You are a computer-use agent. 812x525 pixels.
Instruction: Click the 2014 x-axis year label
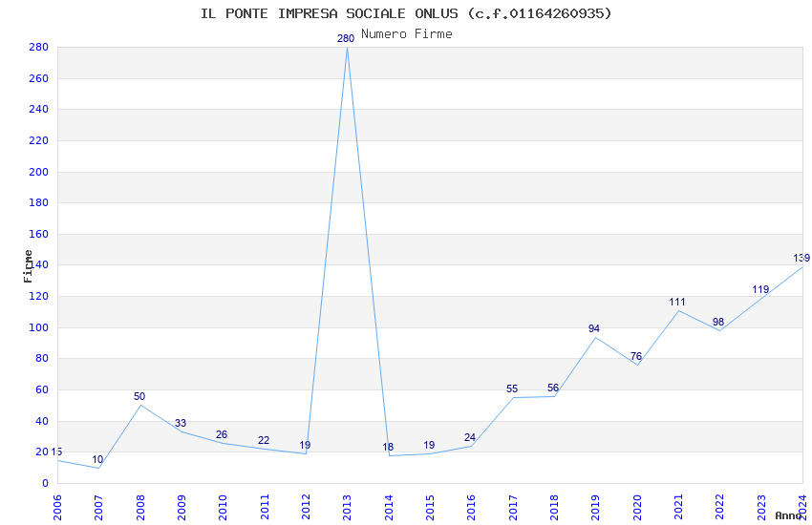pyautogui.click(x=389, y=508)
